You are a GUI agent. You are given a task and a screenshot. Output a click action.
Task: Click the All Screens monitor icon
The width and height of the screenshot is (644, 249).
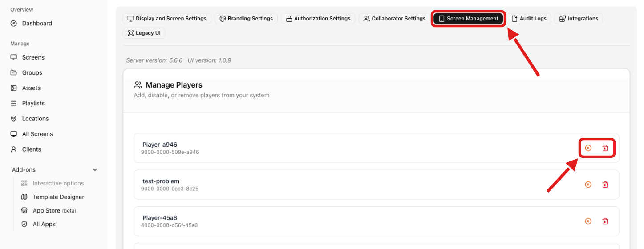point(14,134)
